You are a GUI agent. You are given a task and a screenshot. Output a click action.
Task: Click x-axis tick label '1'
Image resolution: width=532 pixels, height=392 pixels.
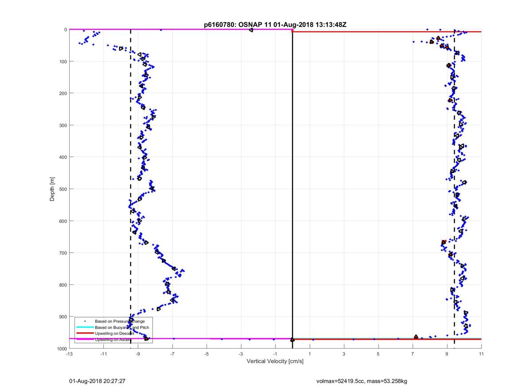tap(310, 354)
